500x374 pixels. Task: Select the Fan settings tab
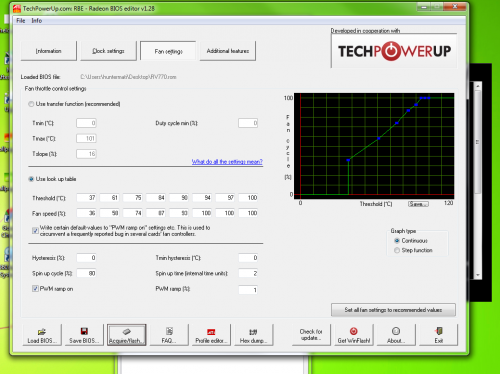[x=168, y=51]
